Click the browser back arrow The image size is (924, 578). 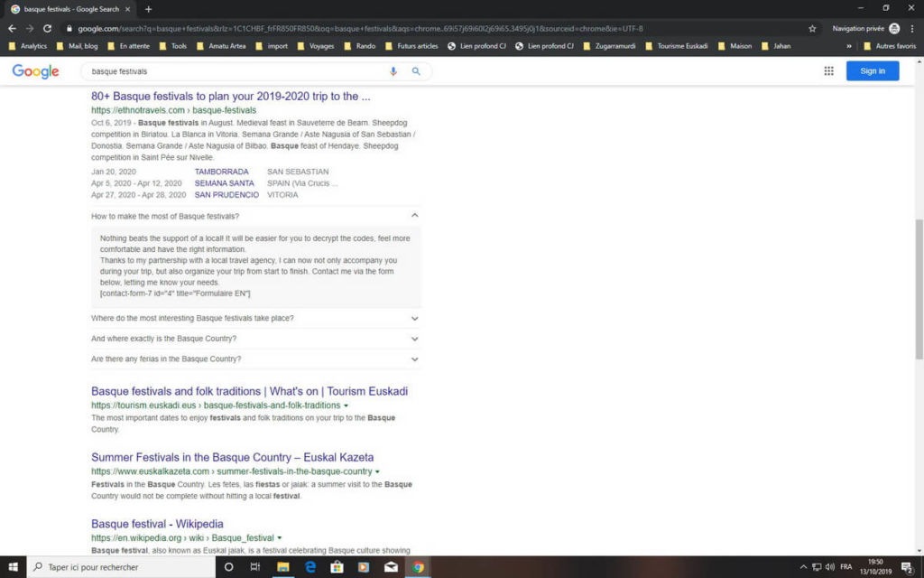click(x=12, y=28)
